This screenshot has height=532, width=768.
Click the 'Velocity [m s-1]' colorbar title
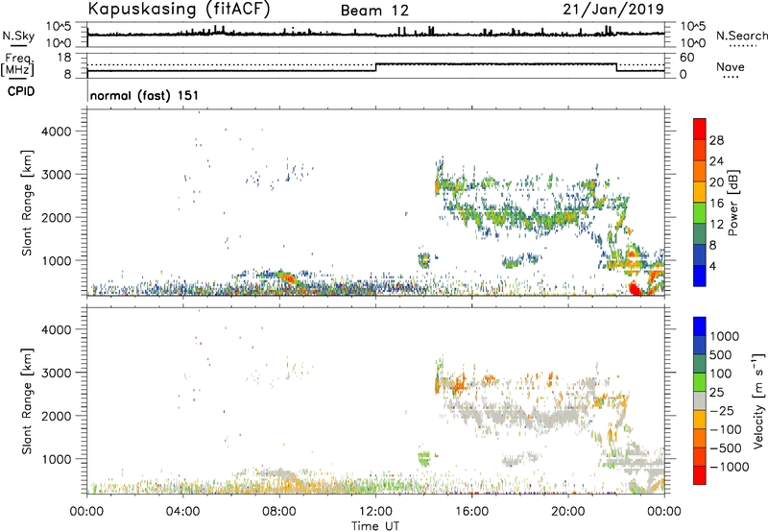click(x=758, y=400)
